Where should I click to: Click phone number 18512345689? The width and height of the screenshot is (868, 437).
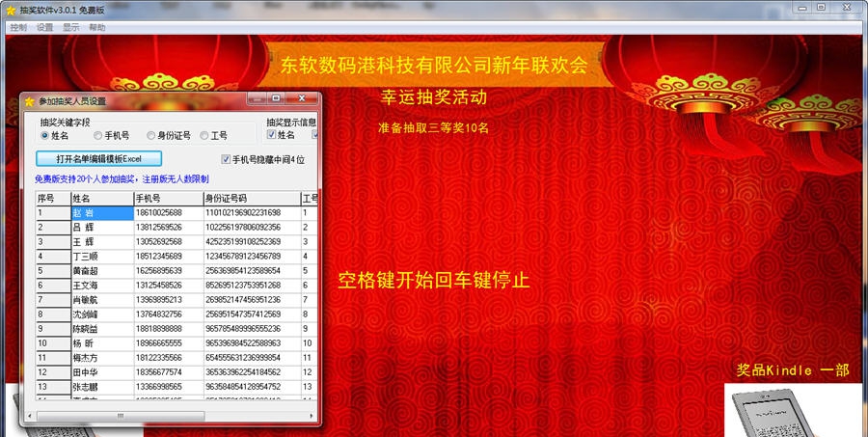(169, 257)
